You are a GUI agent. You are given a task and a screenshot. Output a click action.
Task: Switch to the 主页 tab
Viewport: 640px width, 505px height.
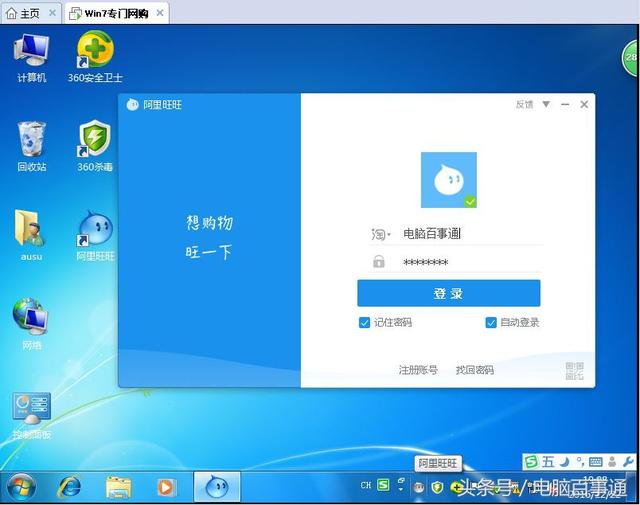(x=29, y=13)
